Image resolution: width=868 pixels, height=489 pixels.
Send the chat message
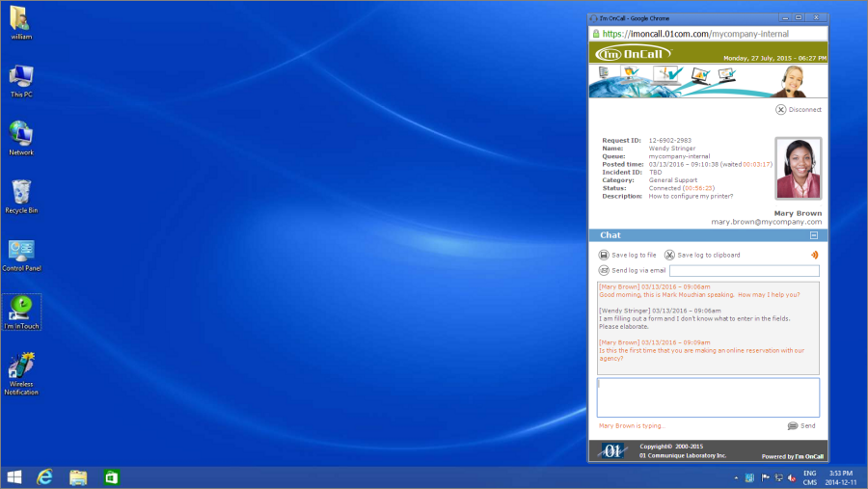pyautogui.click(x=801, y=425)
